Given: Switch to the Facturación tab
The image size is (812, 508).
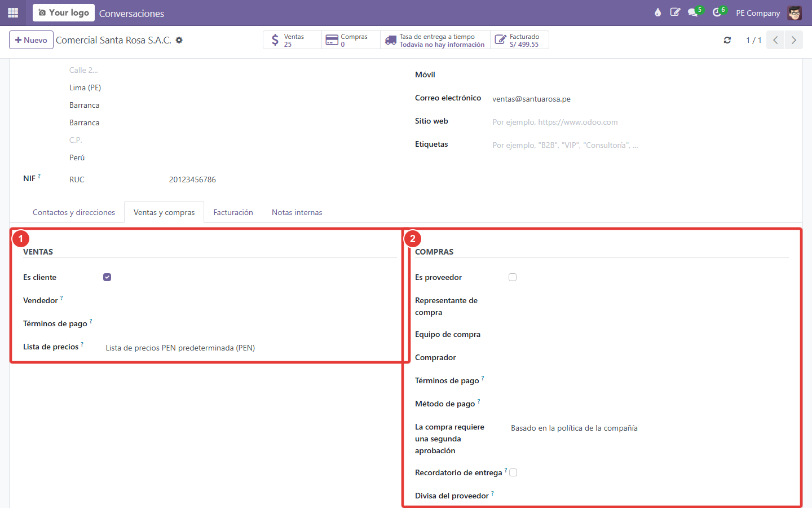Looking at the screenshot, I should pyautogui.click(x=233, y=212).
